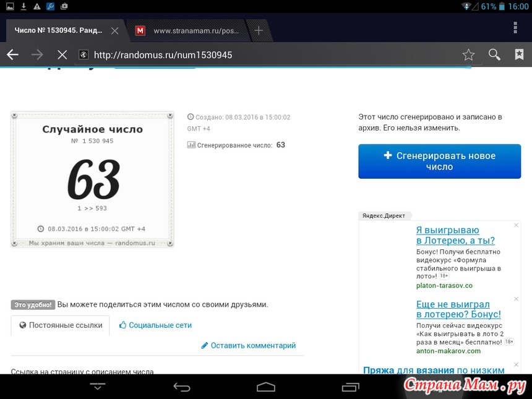Tap Android home navigation button
This screenshot has height=399, width=532.
[266, 387]
